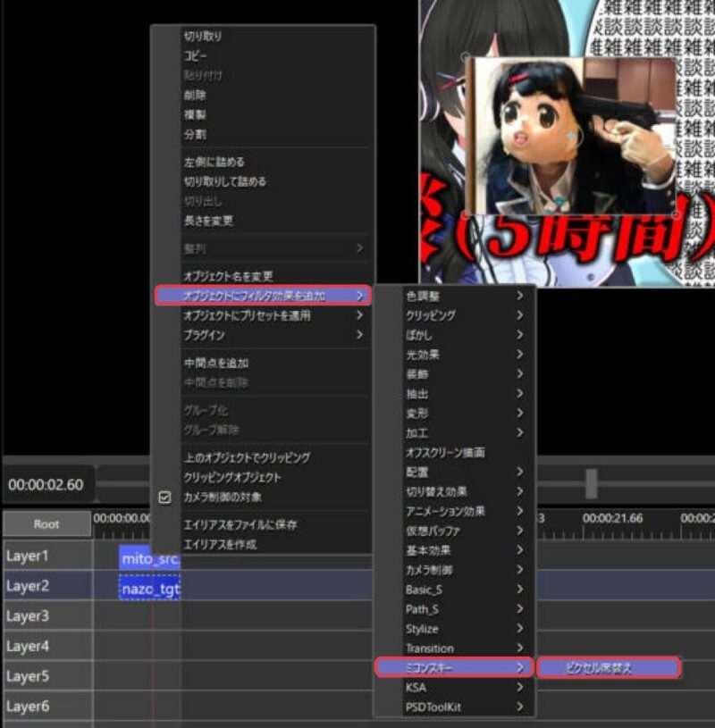715x728 pixels.
Task: Click the playback seek bar handle
Action: click(592, 483)
